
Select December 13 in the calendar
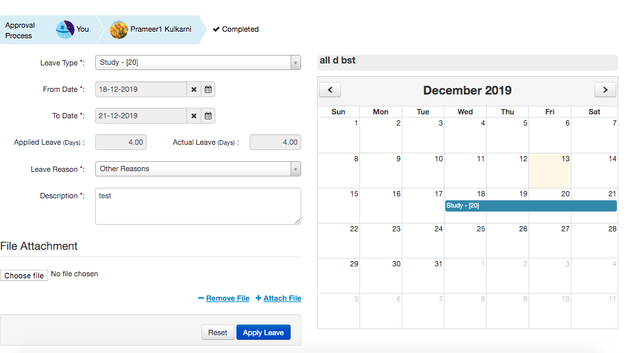coord(550,171)
